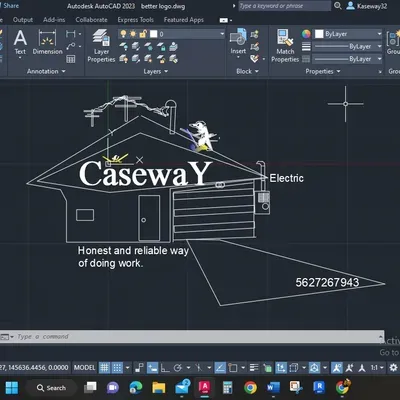
Task: Open status bar Customization gear
Action: [x=393, y=368]
